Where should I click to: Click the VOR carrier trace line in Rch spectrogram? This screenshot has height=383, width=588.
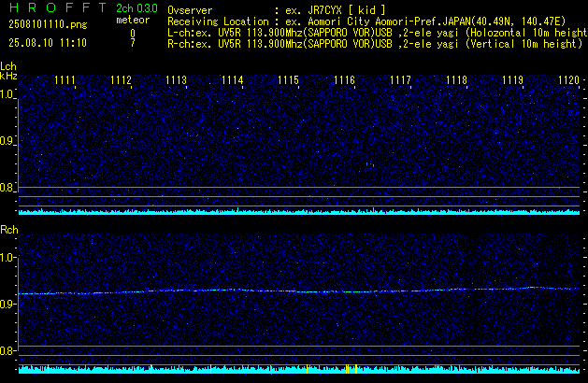299,291
